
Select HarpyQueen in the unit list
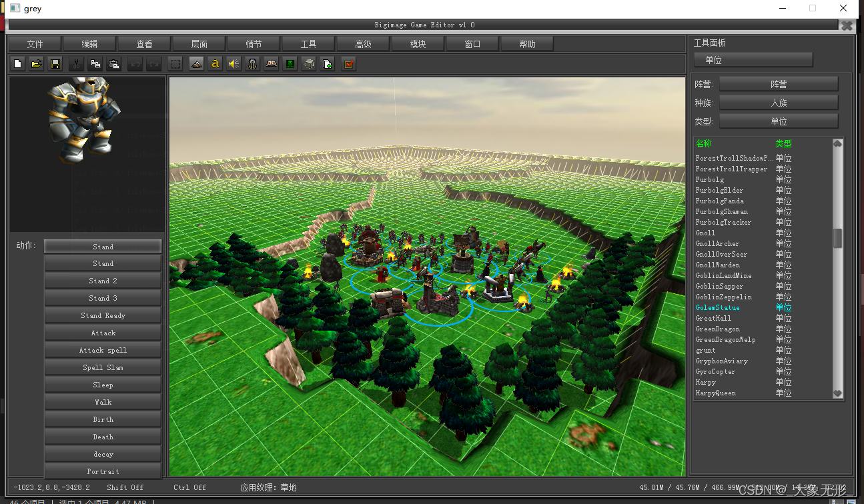(x=764, y=393)
